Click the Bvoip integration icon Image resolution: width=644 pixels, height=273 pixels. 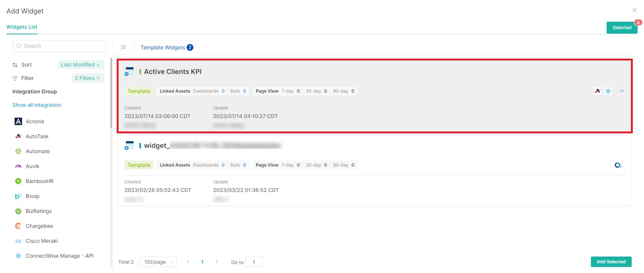(18, 196)
